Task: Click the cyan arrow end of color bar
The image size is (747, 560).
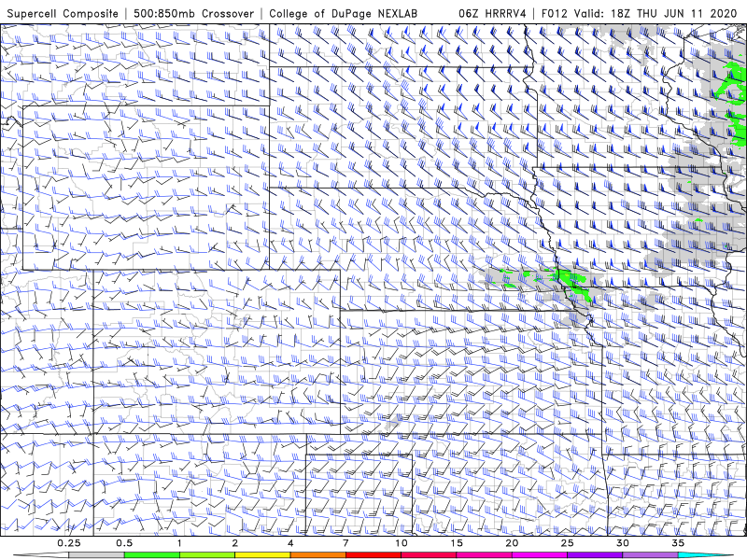Action: click(706, 555)
